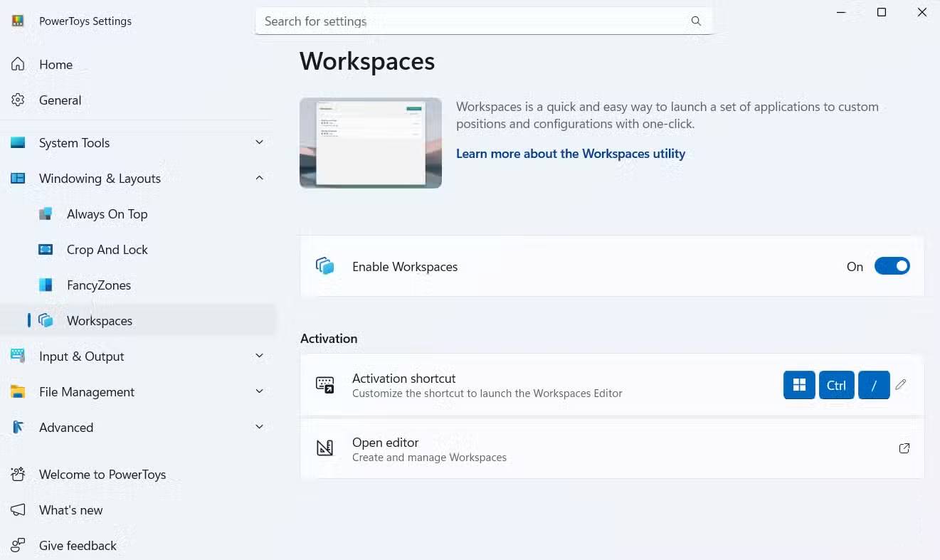Click the PowerToys app logo icon
The width and height of the screenshot is (940, 560).
click(18, 21)
